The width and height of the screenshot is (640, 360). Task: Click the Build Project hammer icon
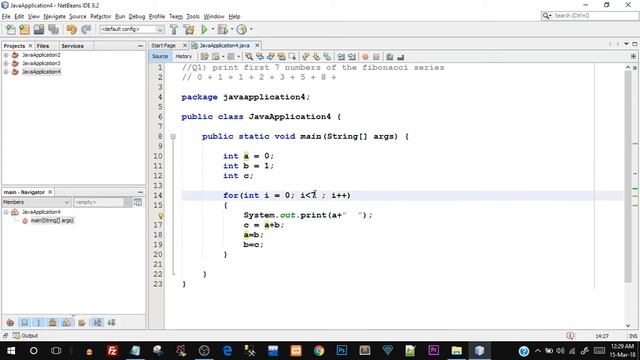click(x=174, y=29)
